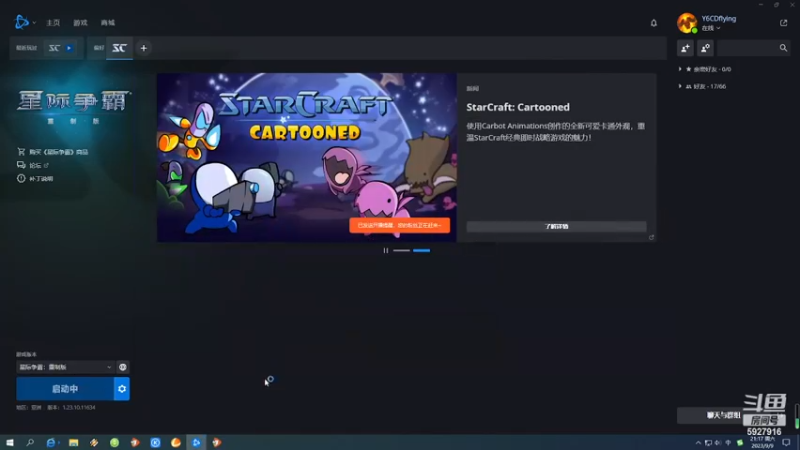Show hidden system tray icons
800x450 pixels.
pos(698,442)
